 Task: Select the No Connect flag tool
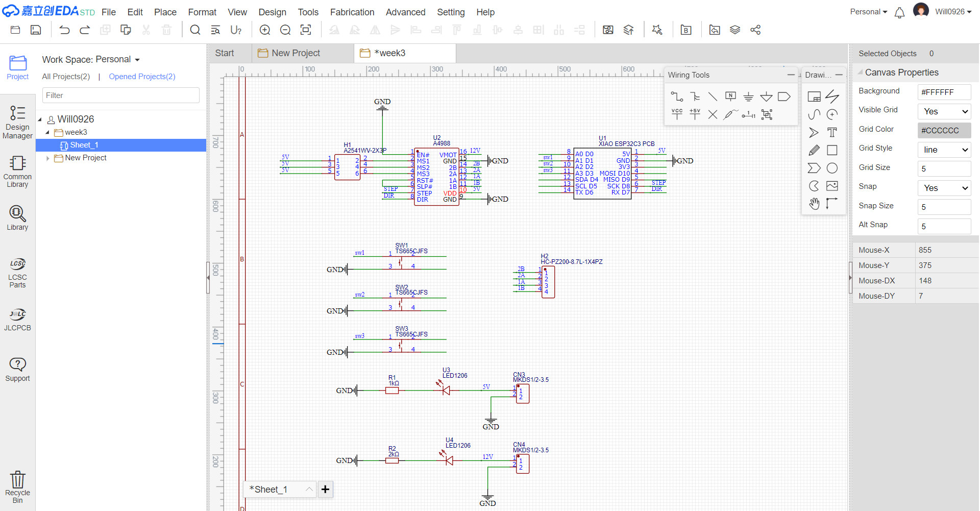(713, 114)
